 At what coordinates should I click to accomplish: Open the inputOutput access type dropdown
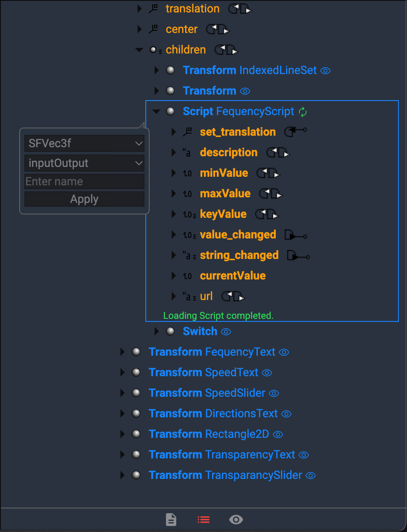84,163
